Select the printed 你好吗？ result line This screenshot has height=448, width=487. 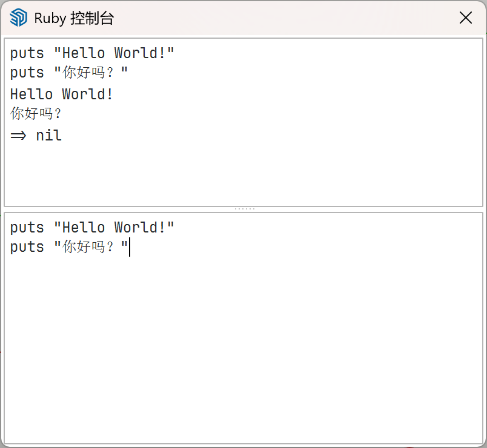point(36,113)
